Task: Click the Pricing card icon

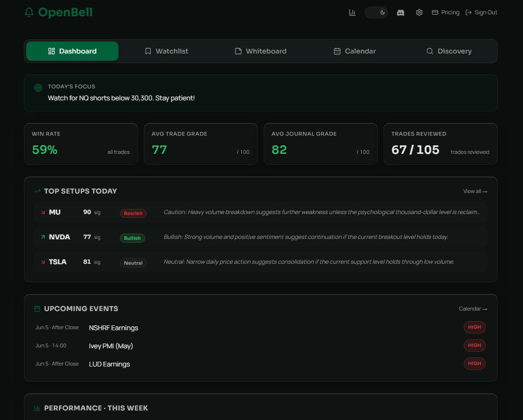Action: click(435, 12)
